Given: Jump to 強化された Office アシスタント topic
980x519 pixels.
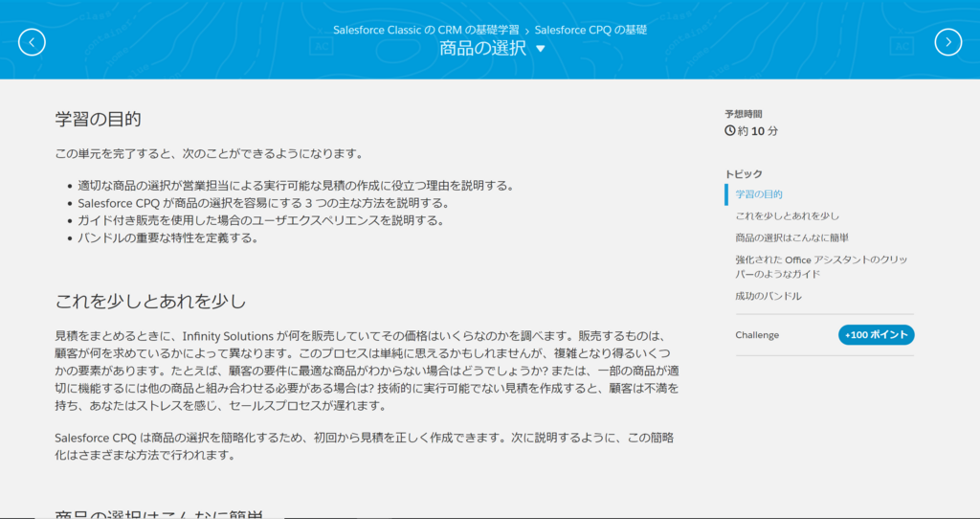Looking at the screenshot, I should coord(821,266).
